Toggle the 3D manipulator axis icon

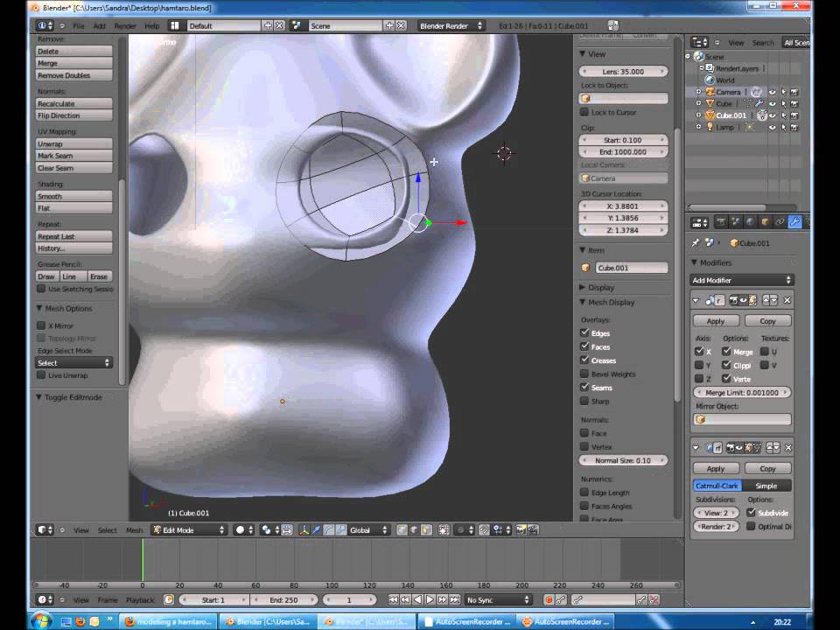coord(304,530)
